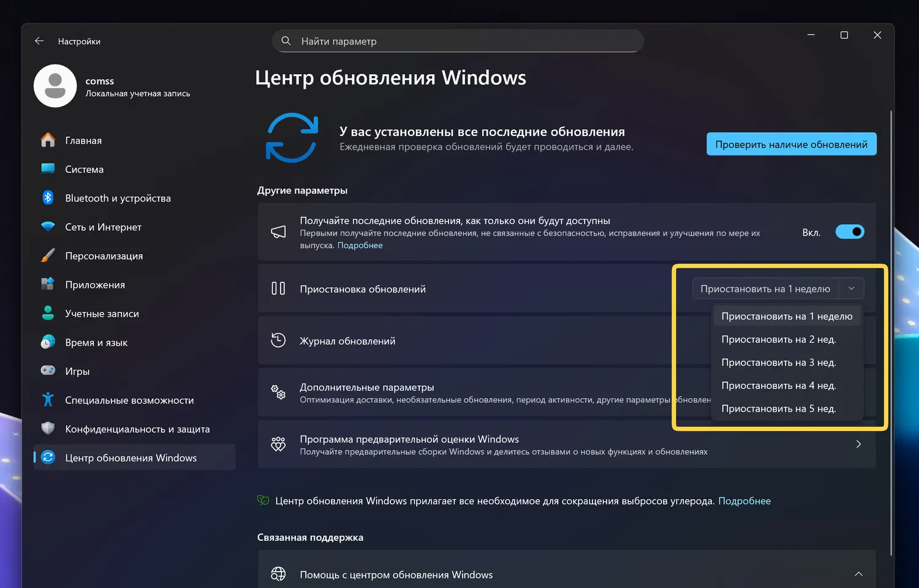Click the Дополнительные параметры gears icon
The image size is (919, 588).
(278, 392)
